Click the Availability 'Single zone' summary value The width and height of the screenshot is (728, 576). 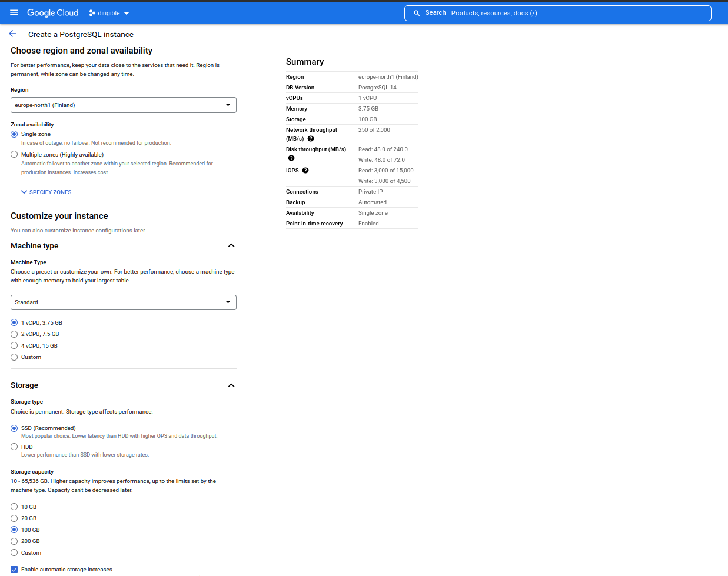(373, 213)
